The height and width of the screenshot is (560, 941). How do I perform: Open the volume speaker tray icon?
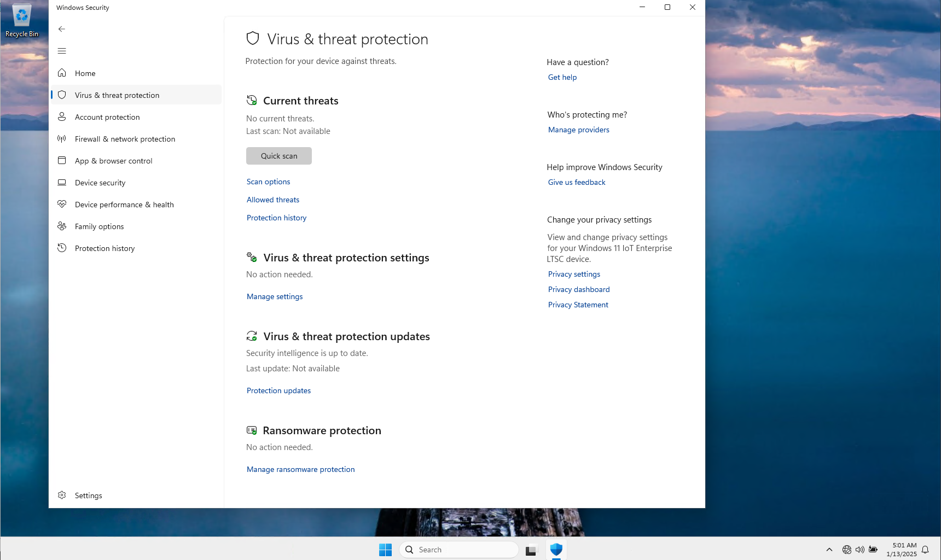pos(860,550)
